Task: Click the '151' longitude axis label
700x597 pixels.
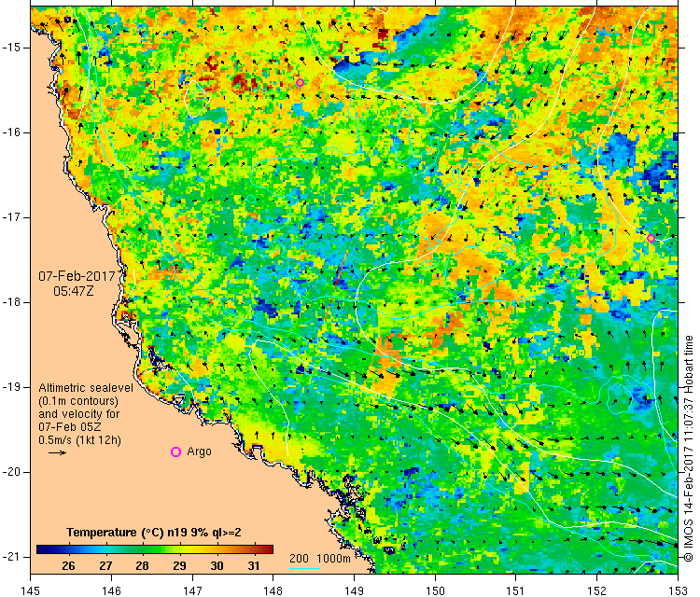Action: [x=516, y=590]
